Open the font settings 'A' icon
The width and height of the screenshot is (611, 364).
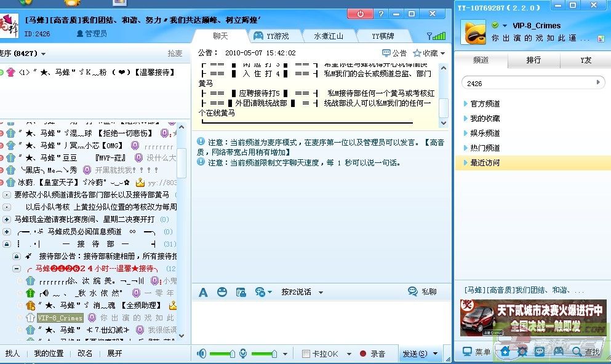203,292
